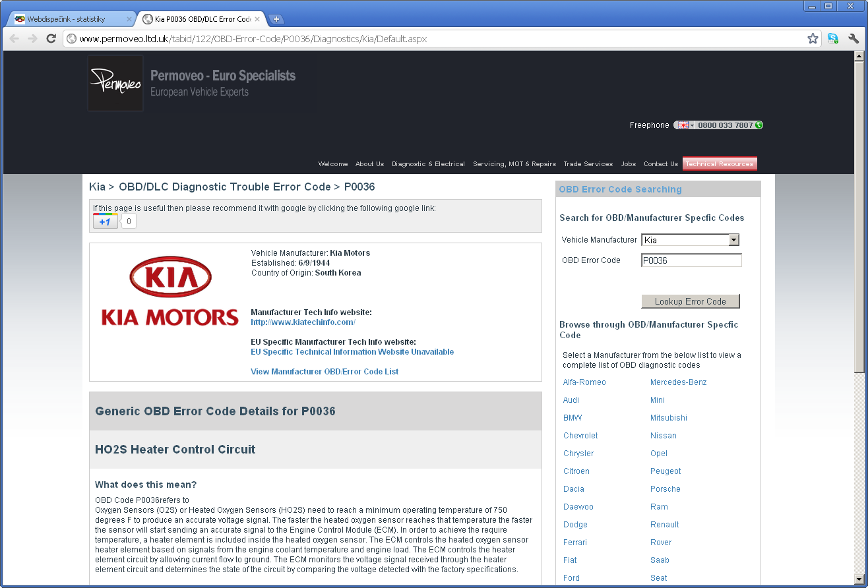Select Porsche manufacturer link
Image resolution: width=868 pixels, height=588 pixels.
tap(666, 489)
